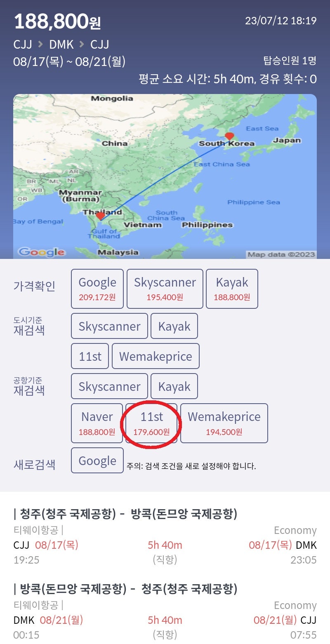The height and width of the screenshot is (644, 330).
Task: Open Wemakeprice in the city-based research row
Action: 156,356
